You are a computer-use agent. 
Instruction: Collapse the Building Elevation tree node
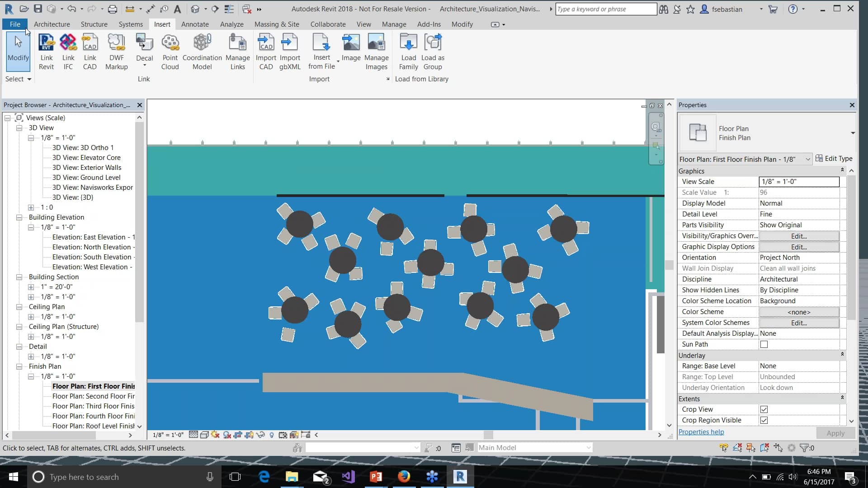[19, 217]
